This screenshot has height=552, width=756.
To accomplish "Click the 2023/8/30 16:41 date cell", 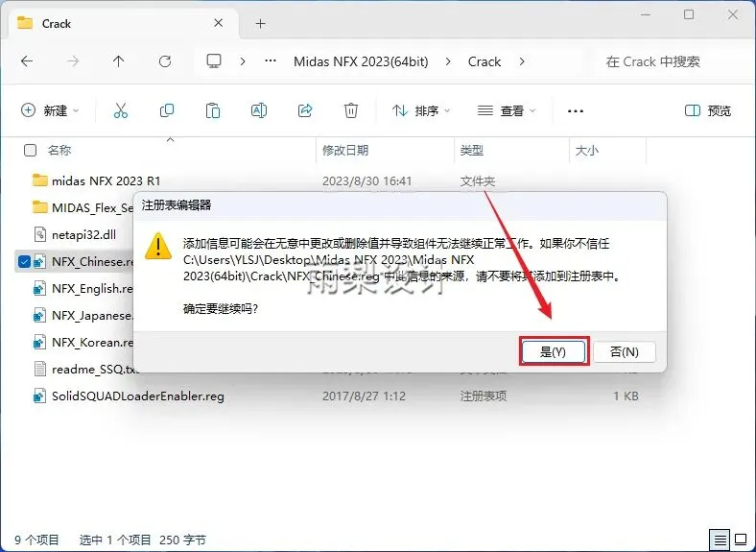I will click(x=366, y=181).
